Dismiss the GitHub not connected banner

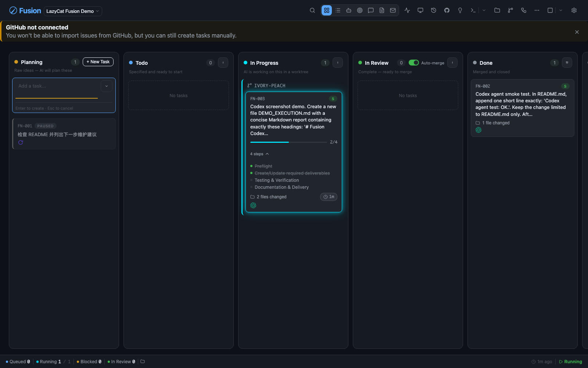point(577,32)
